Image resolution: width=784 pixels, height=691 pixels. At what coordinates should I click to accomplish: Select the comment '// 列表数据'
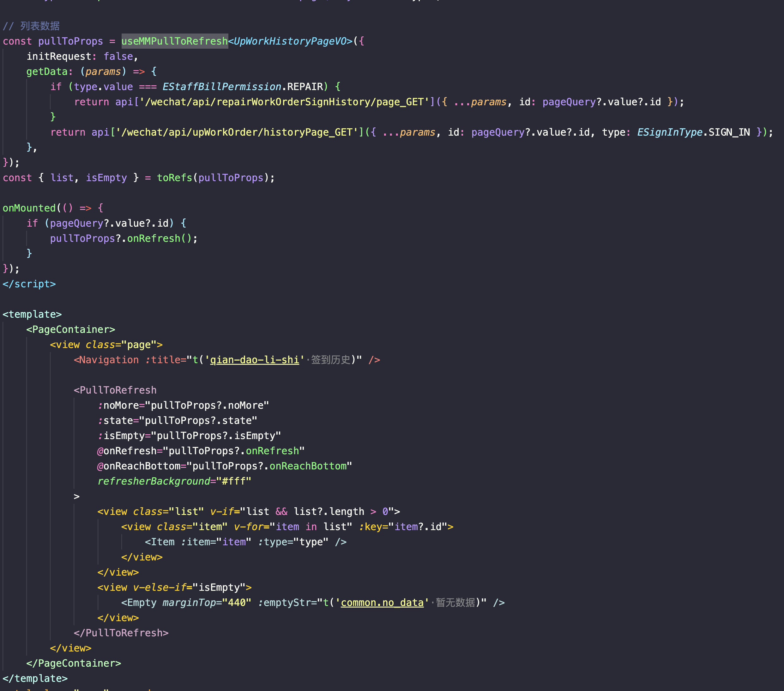coord(31,26)
